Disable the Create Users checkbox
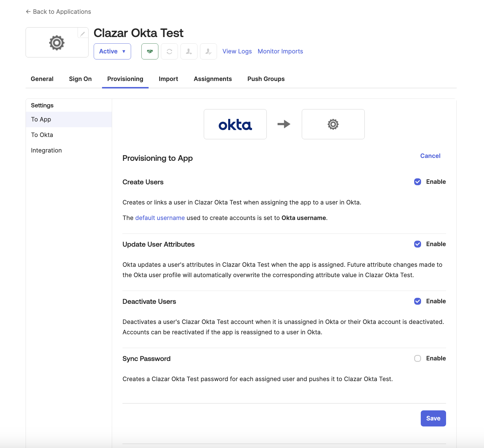 tap(418, 182)
